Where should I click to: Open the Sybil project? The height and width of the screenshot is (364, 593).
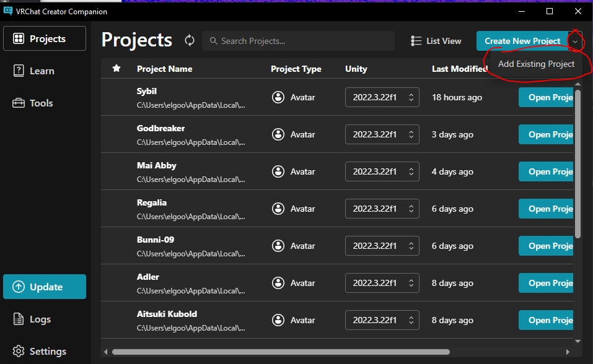[x=546, y=97]
